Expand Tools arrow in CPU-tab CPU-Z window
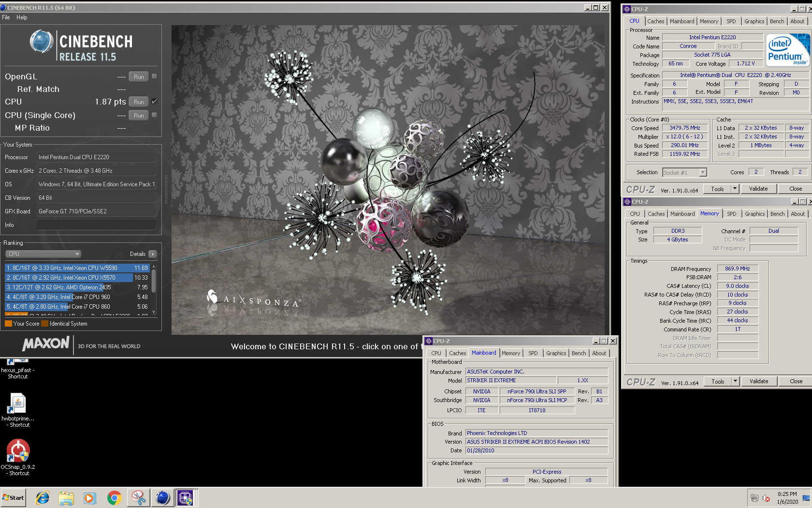The height and width of the screenshot is (508, 812). (735, 189)
